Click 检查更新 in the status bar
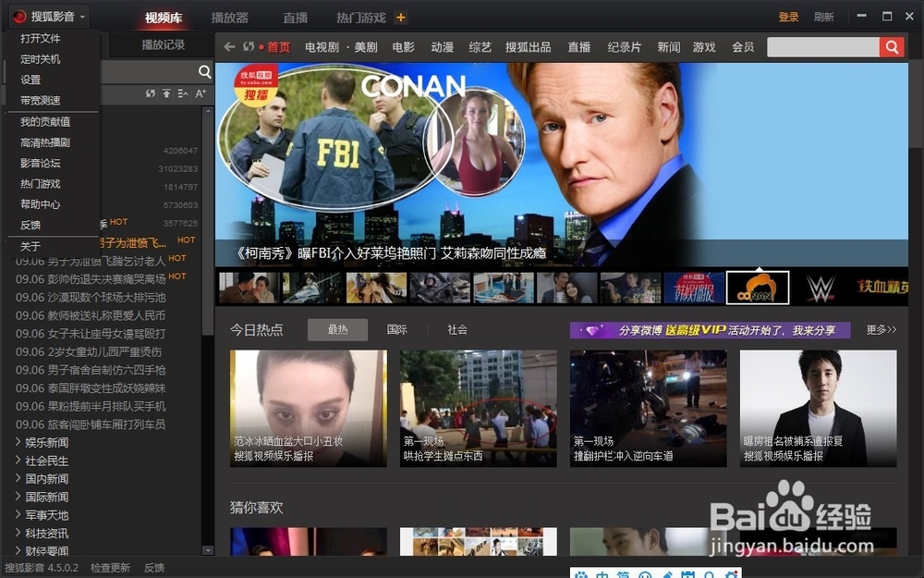Image resolution: width=924 pixels, height=578 pixels. coord(110,568)
